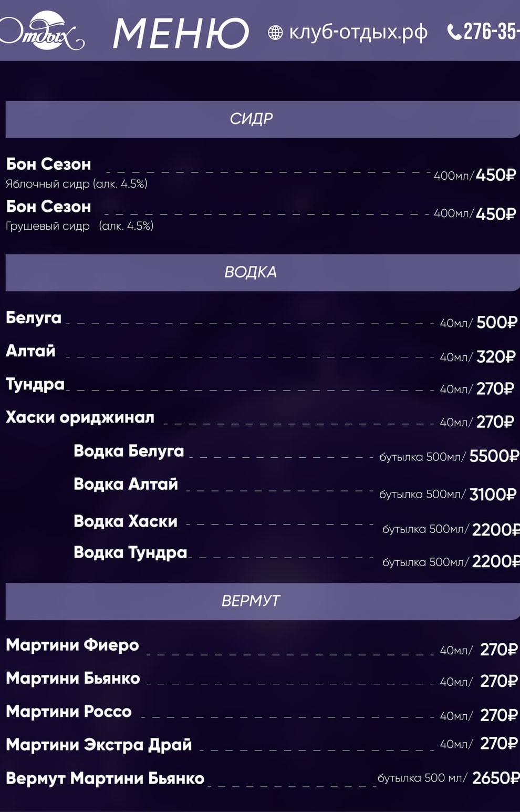Select the Алтай 40ml vodka item
The height and width of the screenshot is (812, 520).
pyautogui.click(x=30, y=351)
